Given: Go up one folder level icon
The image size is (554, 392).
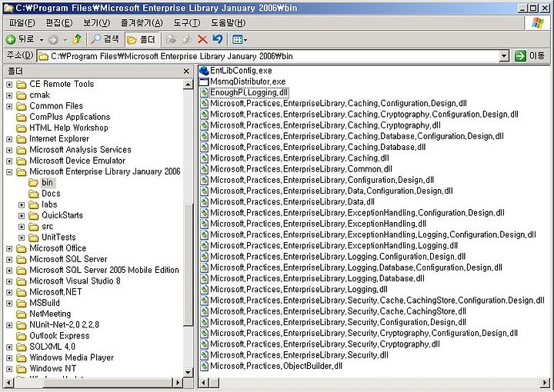Looking at the screenshot, I should [77, 39].
